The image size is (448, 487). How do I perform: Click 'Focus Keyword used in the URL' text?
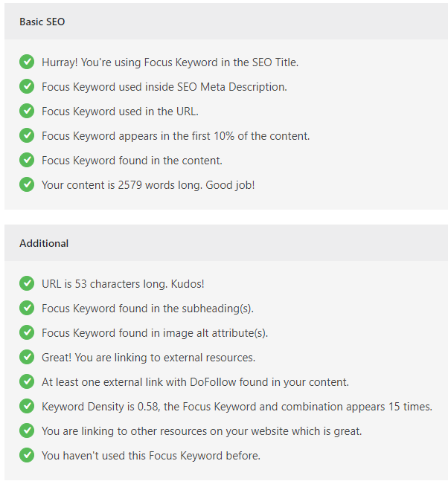[x=120, y=112]
